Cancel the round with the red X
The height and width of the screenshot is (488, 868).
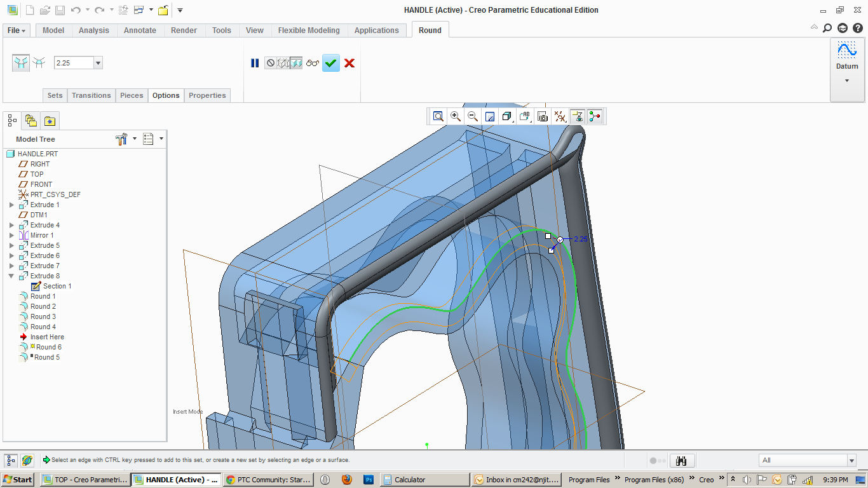pos(349,63)
